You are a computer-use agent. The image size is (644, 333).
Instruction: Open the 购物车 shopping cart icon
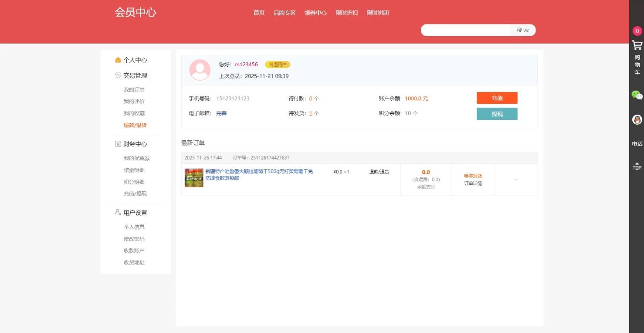[x=637, y=45]
